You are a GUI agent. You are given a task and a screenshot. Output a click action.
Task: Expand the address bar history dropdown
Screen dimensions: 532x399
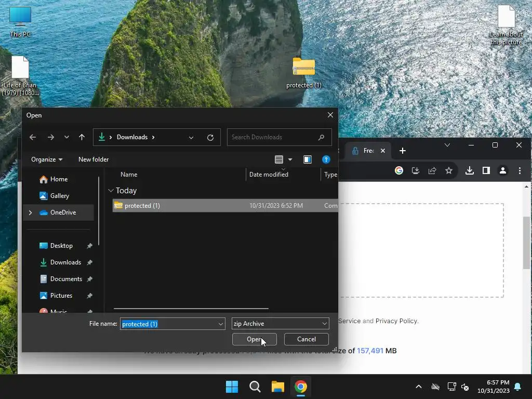click(x=191, y=137)
